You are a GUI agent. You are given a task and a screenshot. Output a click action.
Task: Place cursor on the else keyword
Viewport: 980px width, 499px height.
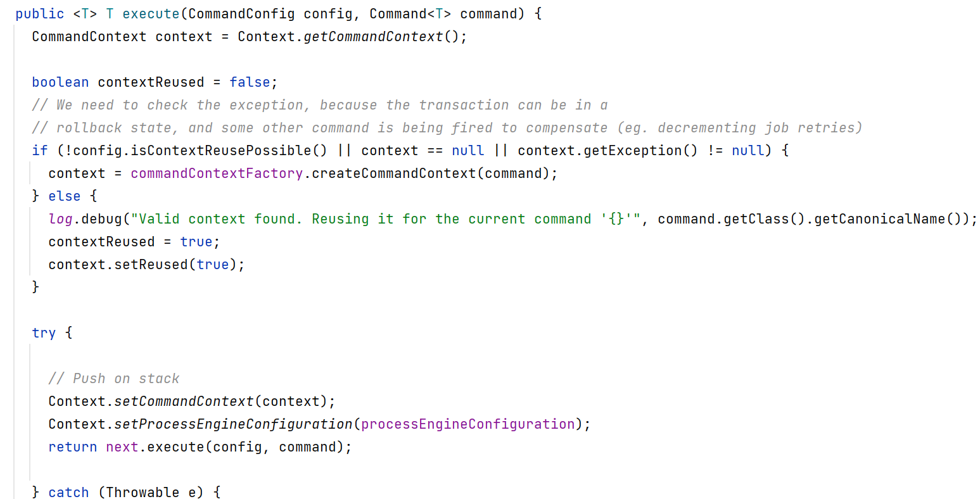point(65,196)
